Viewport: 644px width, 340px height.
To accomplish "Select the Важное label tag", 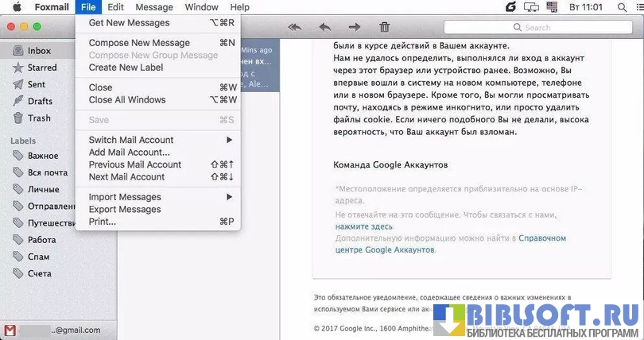I will (41, 155).
